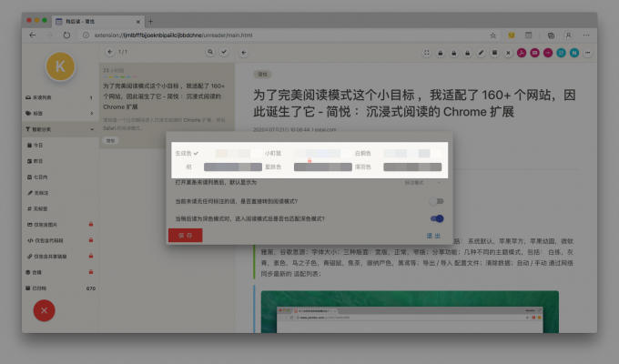Select the 稍后读 - 简悦 browser tab
The width and height of the screenshot is (619, 364).
pos(97,21)
